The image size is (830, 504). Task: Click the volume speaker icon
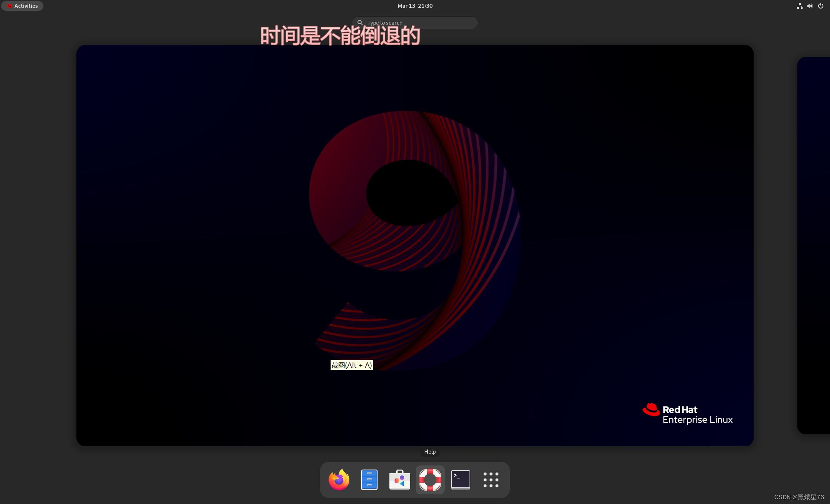click(x=810, y=6)
